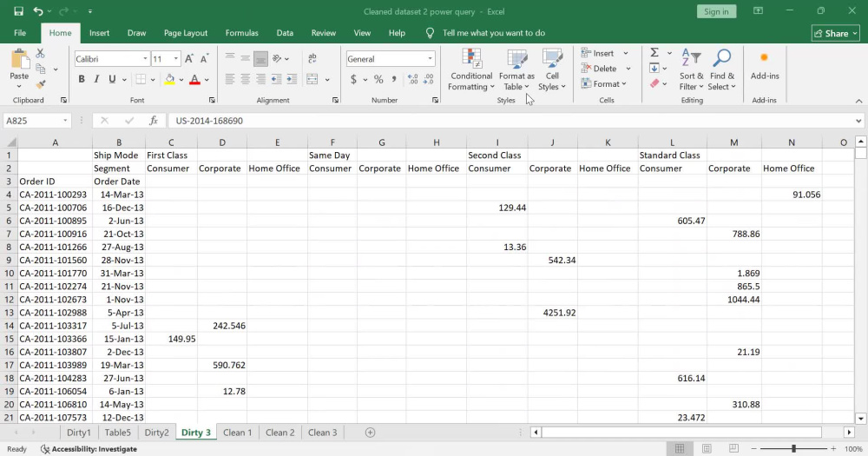Screen dimensions: 868x456
Task: Open Conditional Formatting menu
Action: coord(471,70)
